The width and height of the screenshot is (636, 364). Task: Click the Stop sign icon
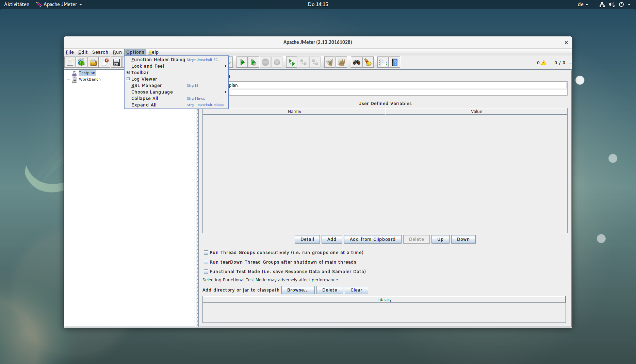[x=265, y=62]
